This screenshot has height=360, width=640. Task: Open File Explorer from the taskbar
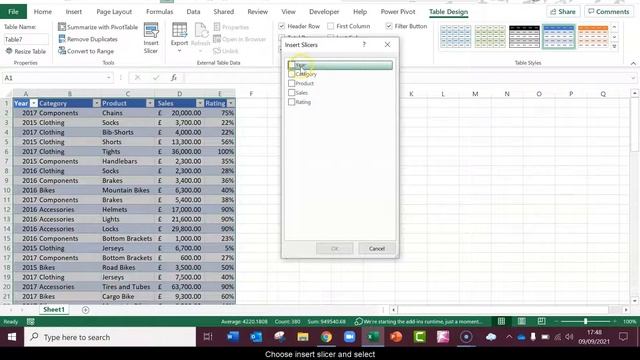(x=303, y=337)
